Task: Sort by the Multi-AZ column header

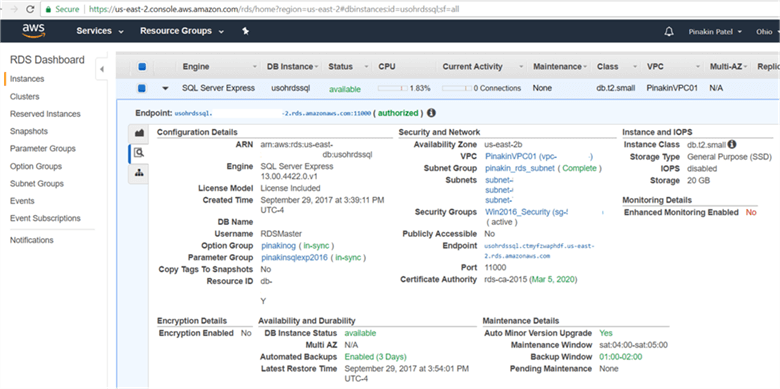Action: [x=728, y=67]
